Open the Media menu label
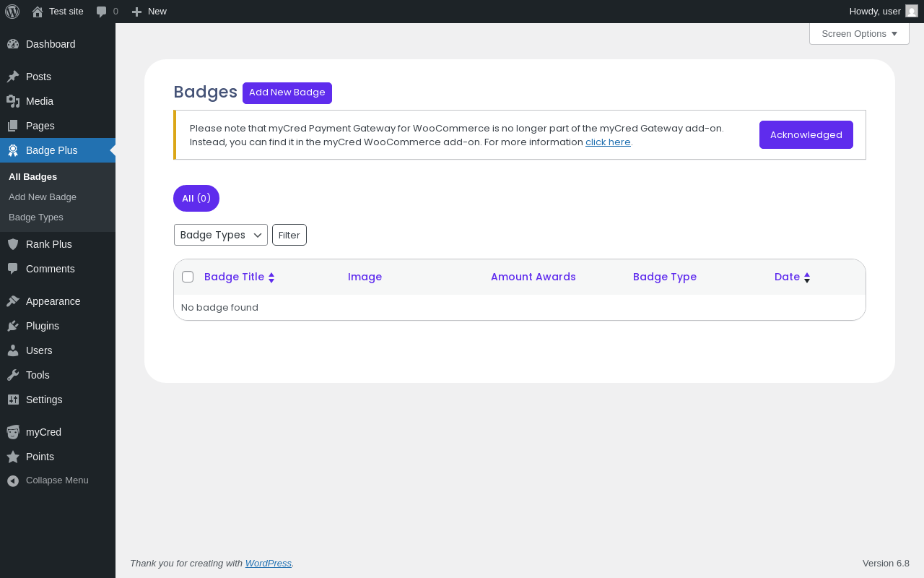The width and height of the screenshot is (924, 578). (40, 101)
